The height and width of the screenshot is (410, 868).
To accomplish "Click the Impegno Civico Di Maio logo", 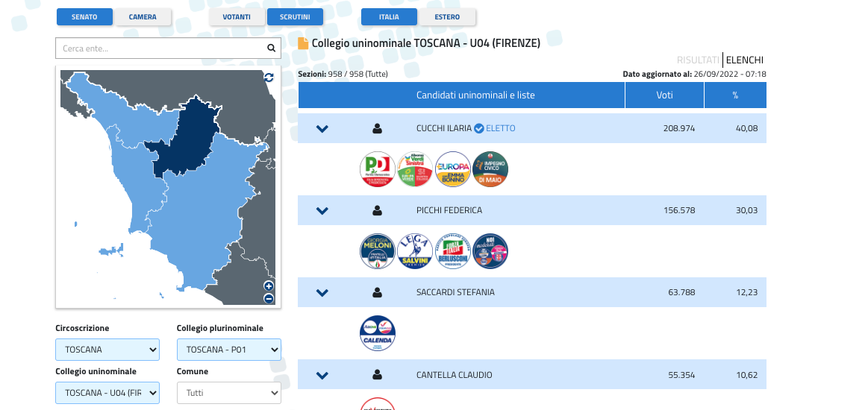I will (x=490, y=169).
